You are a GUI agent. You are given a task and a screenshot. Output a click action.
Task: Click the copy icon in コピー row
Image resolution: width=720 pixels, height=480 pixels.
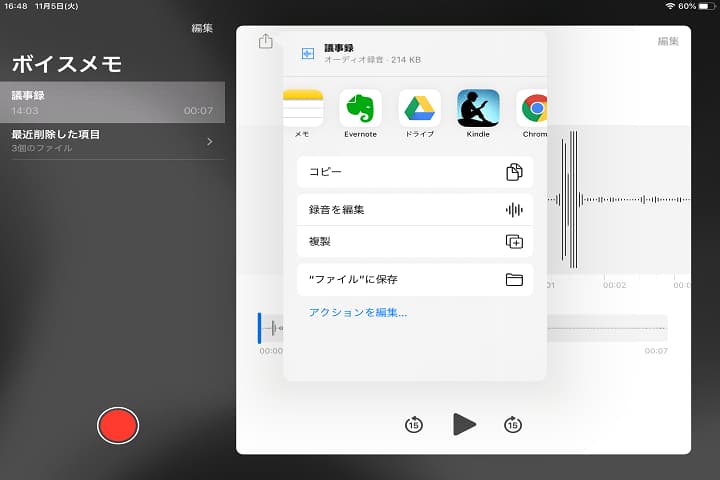point(514,172)
